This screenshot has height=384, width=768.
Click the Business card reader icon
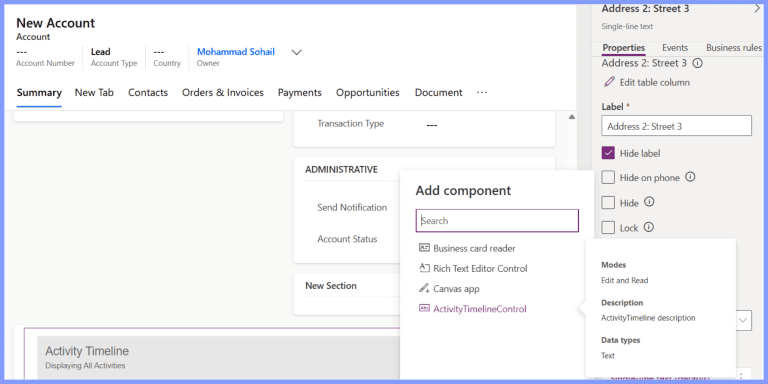[424, 248]
